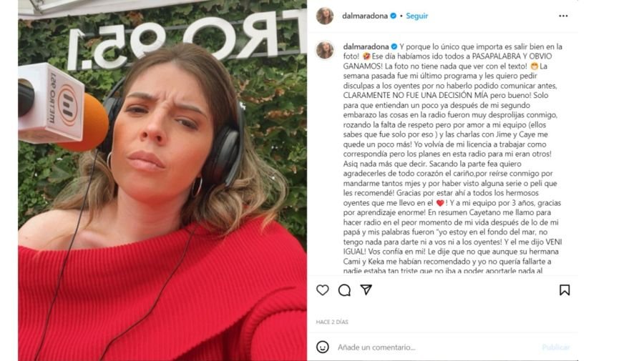The image size is (644, 361).
Task: Click the 'HACE 2 DÍAS' timestamp
Action: [332, 322]
